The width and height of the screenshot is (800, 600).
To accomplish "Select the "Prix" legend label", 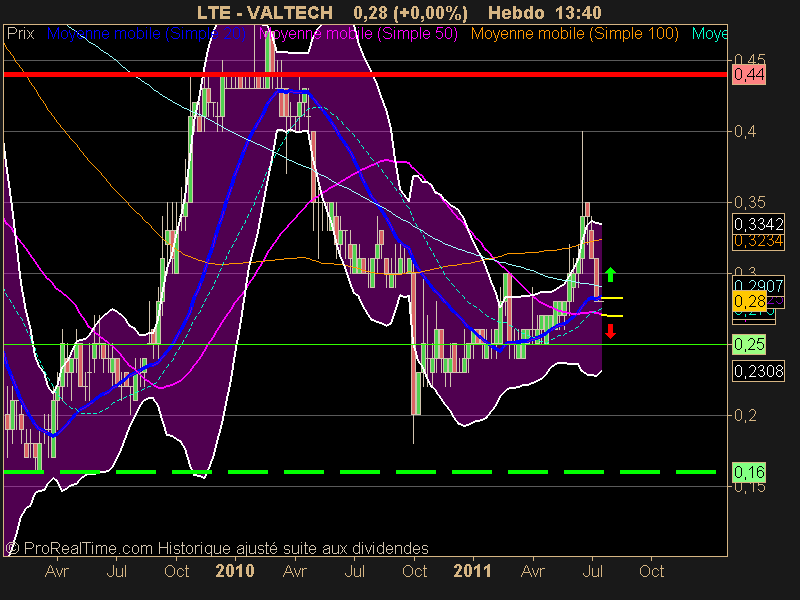I will click(x=20, y=34).
